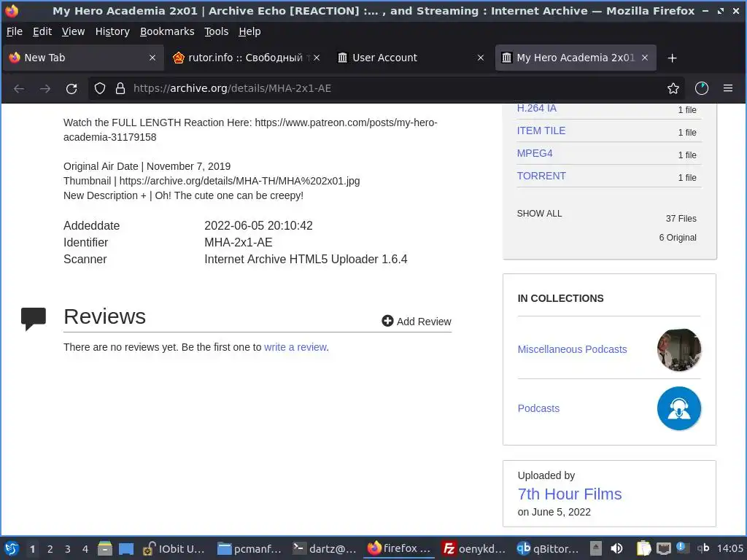Viewport: 747px width, 560px height.
Task: Close the My Hero Academia tab
Action: (x=645, y=58)
